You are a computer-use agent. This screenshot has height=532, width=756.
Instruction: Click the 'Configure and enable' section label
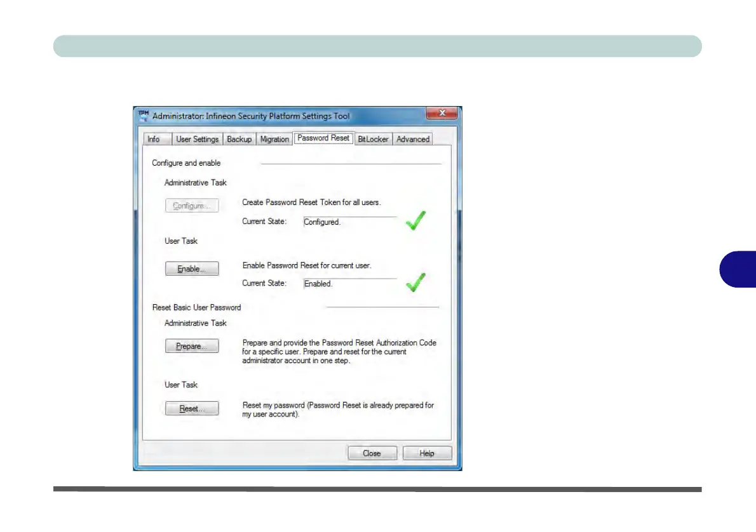(x=186, y=163)
